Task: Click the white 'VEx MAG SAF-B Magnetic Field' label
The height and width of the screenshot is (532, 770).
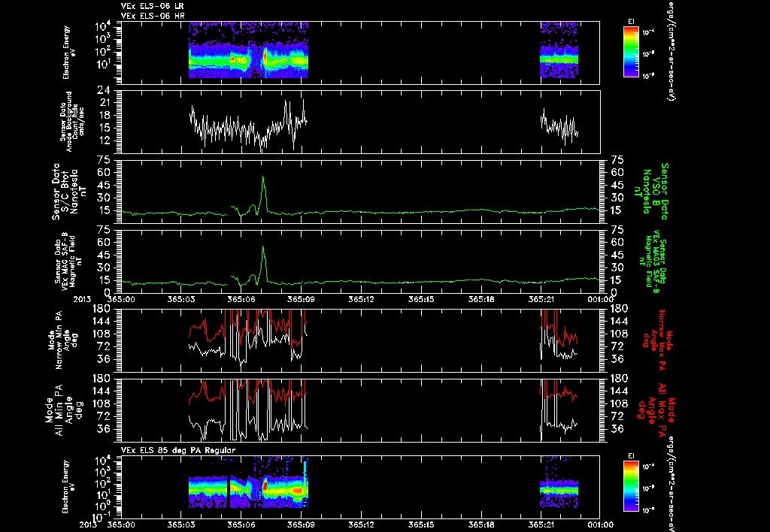Action: (x=67, y=260)
